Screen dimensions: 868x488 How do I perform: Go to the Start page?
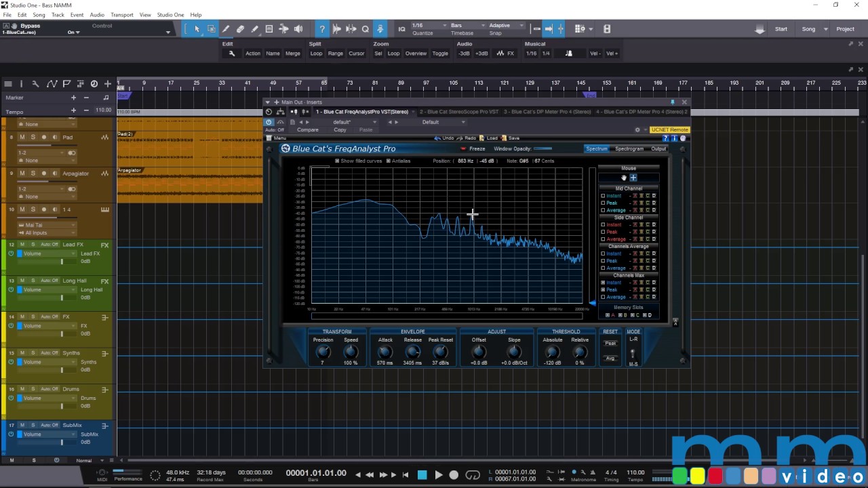781,29
